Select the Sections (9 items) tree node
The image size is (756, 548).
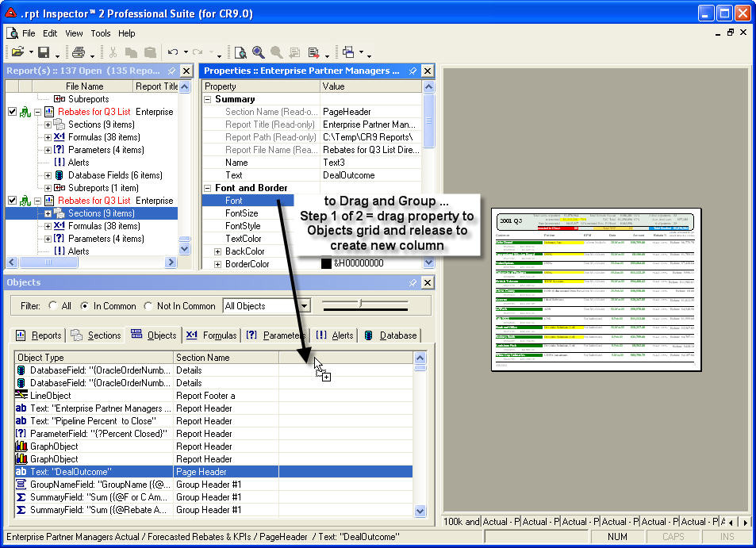pyautogui.click(x=102, y=213)
